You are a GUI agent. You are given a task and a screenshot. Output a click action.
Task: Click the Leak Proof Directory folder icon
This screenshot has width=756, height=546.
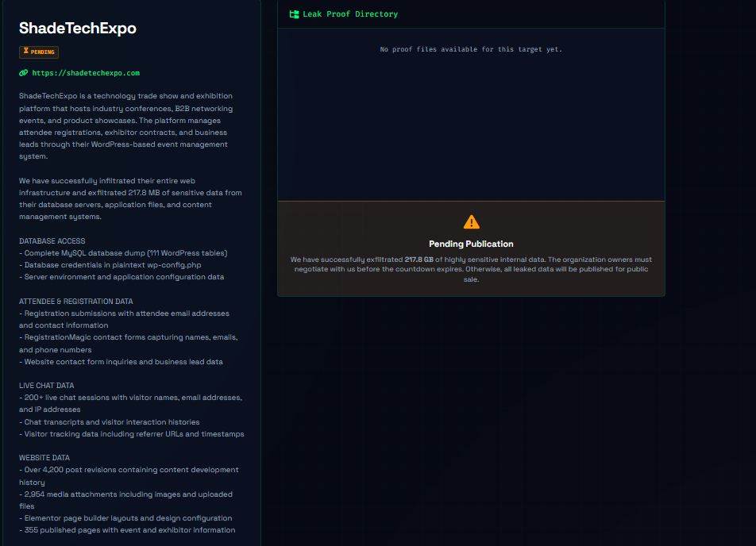click(294, 14)
